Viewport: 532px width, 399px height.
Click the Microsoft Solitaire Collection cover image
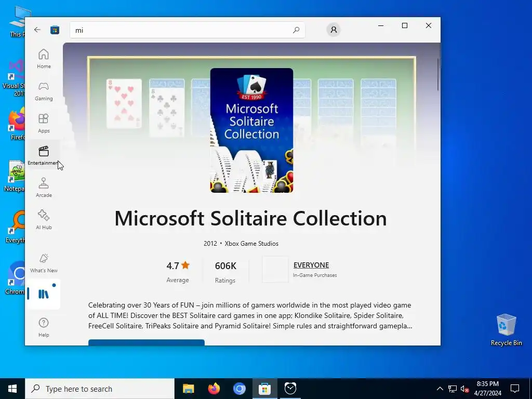(x=251, y=130)
